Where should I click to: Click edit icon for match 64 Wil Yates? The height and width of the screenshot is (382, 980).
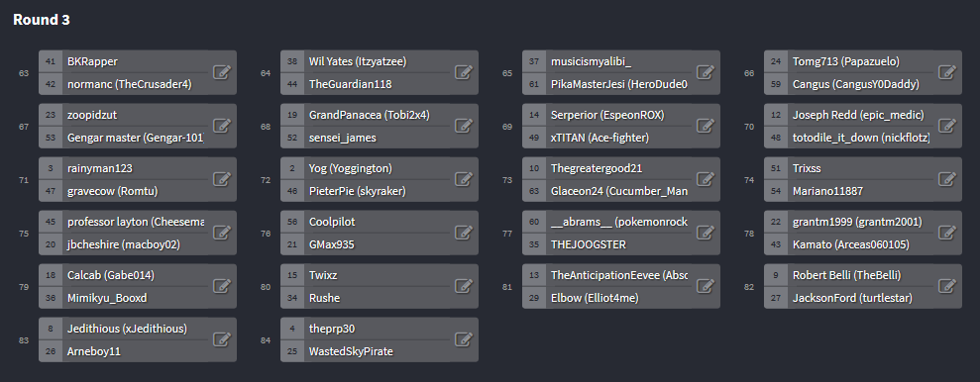point(464,72)
